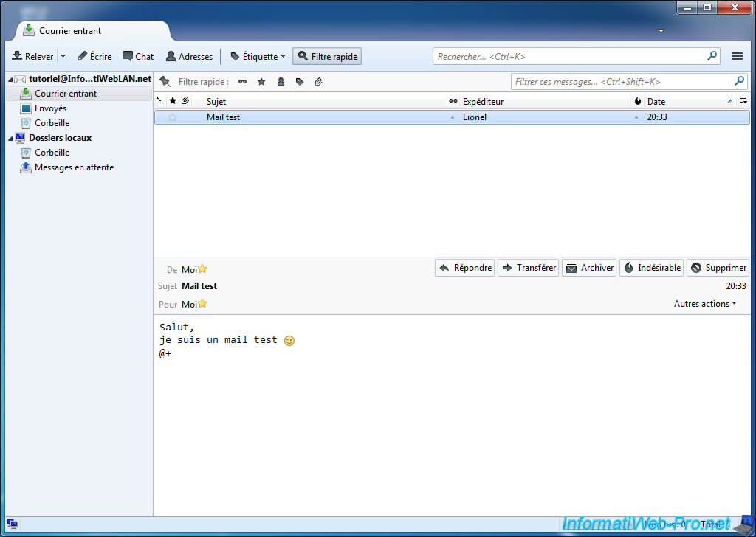Filter unread messages with the glasses icon
Screen dimensions: 756x537
point(242,81)
